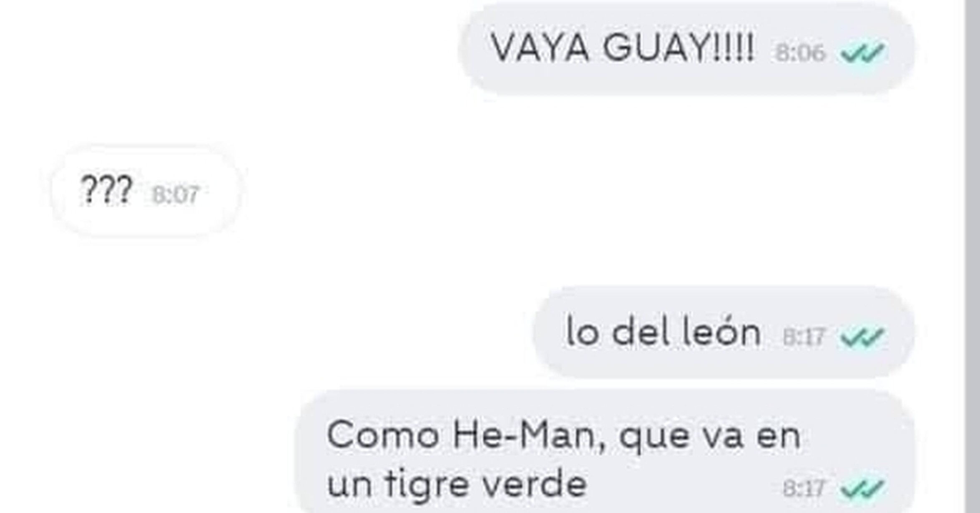Select the Como He-Man message bubble
The height and width of the screenshot is (513, 980).
coord(605,453)
